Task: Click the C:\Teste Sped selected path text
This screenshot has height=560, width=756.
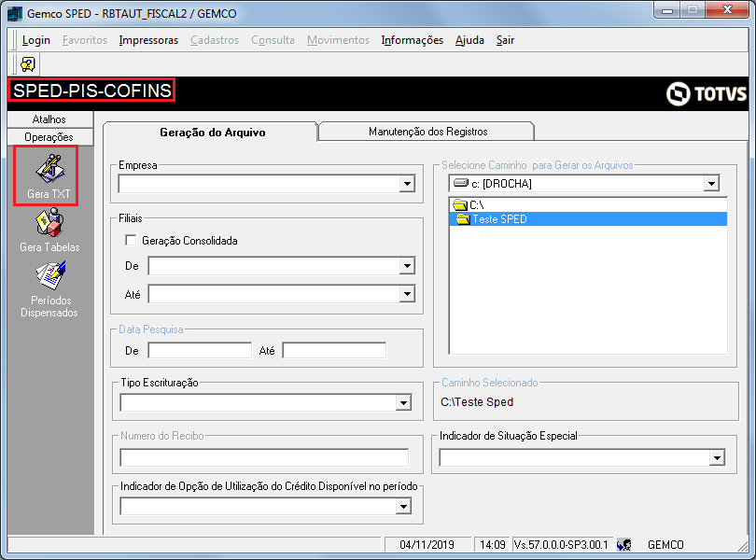Action: pos(477,401)
